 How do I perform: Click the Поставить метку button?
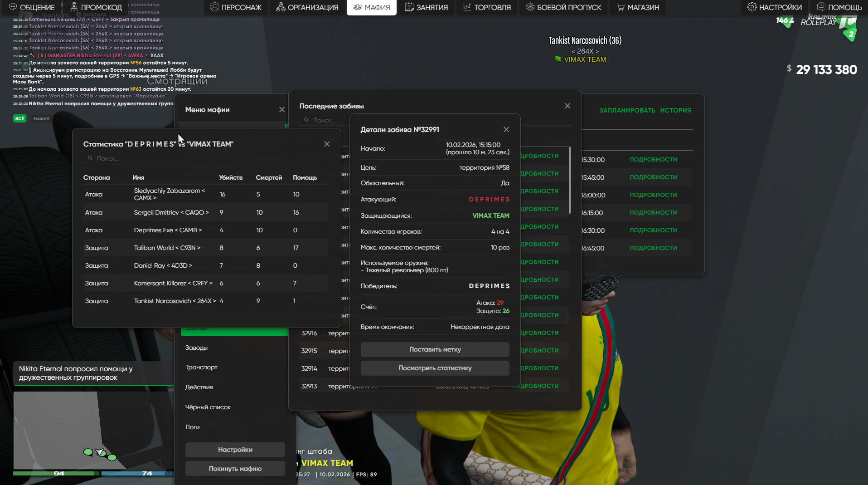435,349
